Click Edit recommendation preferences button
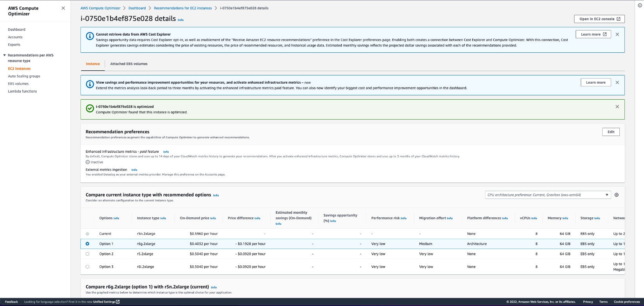This screenshot has width=644, height=306. tap(611, 132)
